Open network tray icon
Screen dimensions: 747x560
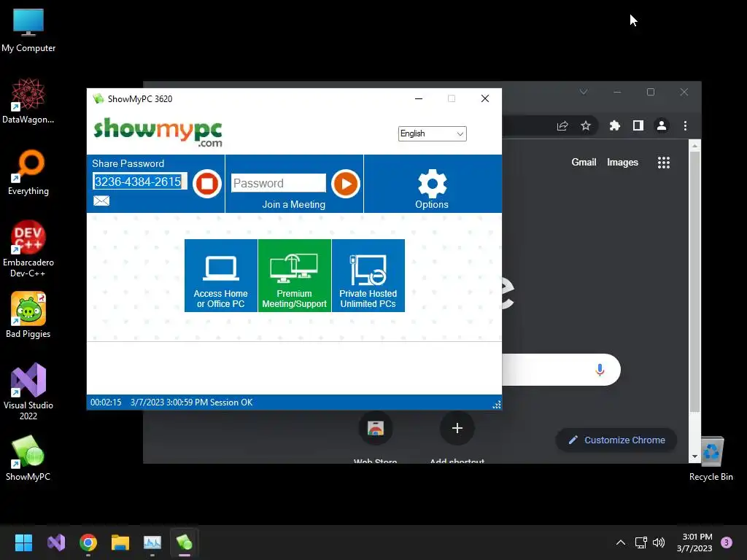pyautogui.click(x=640, y=542)
